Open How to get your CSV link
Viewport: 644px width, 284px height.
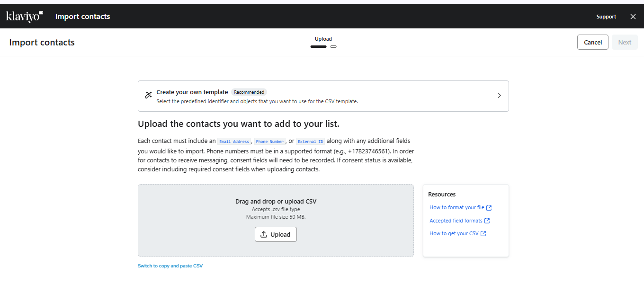click(454, 233)
